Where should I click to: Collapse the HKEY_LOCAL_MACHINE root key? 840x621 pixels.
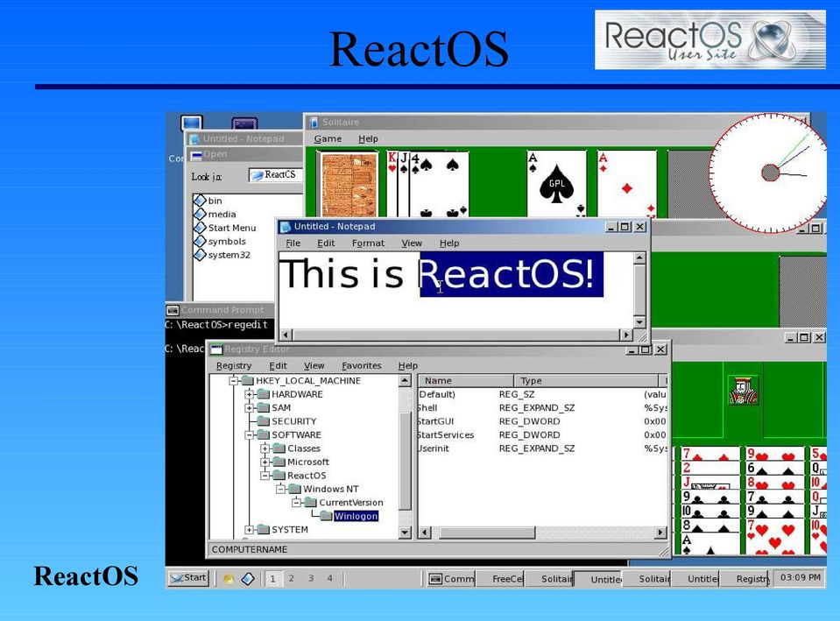pos(234,380)
